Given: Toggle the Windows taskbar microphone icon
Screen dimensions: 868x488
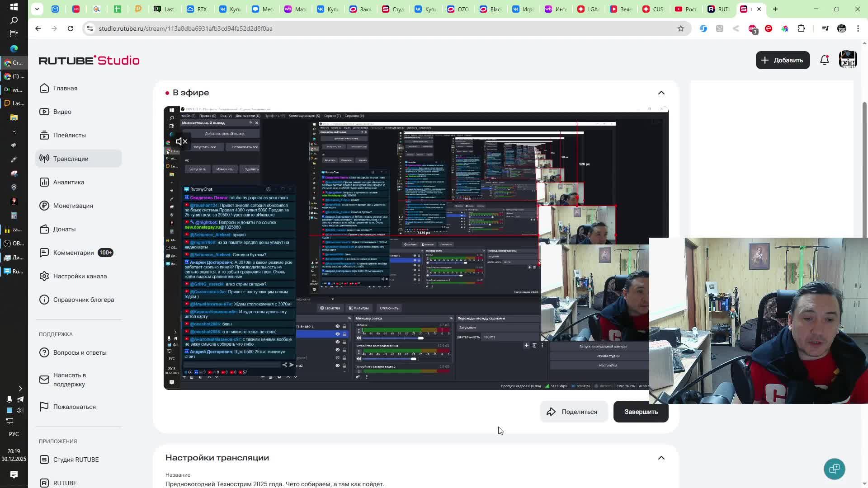Looking at the screenshot, I should tap(9, 399).
